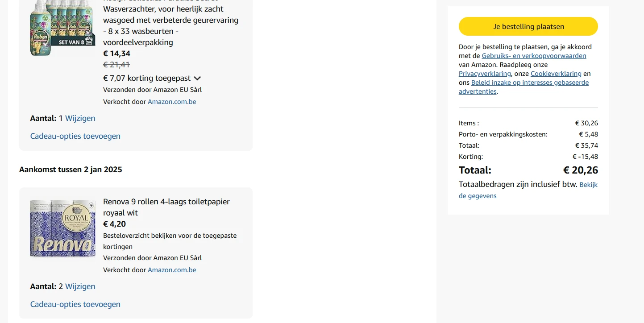Click the Korting label in the order summary
Viewport: 644px width, 323px height.
pos(471,157)
